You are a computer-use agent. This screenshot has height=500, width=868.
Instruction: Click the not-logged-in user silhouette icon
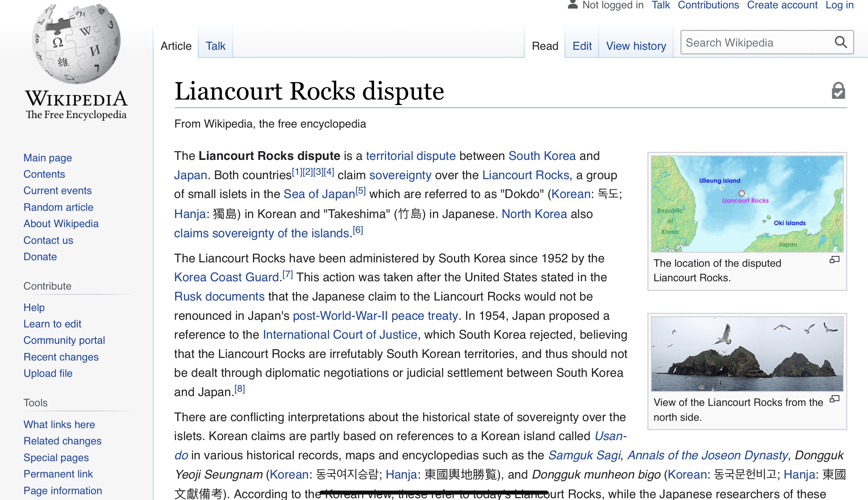[x=573, y=5]
